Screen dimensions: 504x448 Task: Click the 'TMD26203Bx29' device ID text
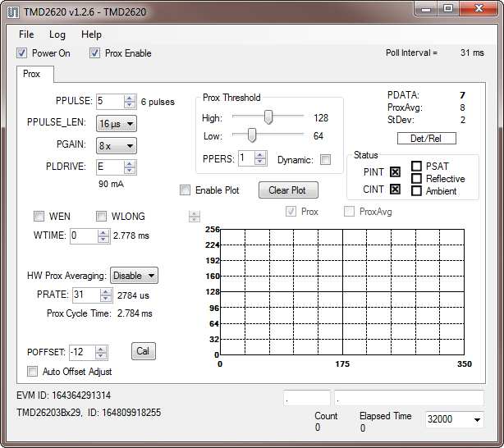(49, 413)
